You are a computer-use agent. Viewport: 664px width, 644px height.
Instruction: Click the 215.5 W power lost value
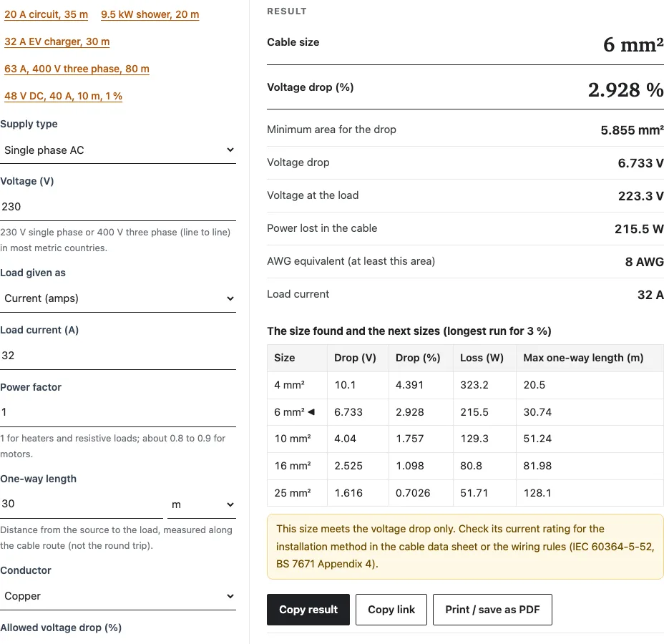(x=639, y=229)
